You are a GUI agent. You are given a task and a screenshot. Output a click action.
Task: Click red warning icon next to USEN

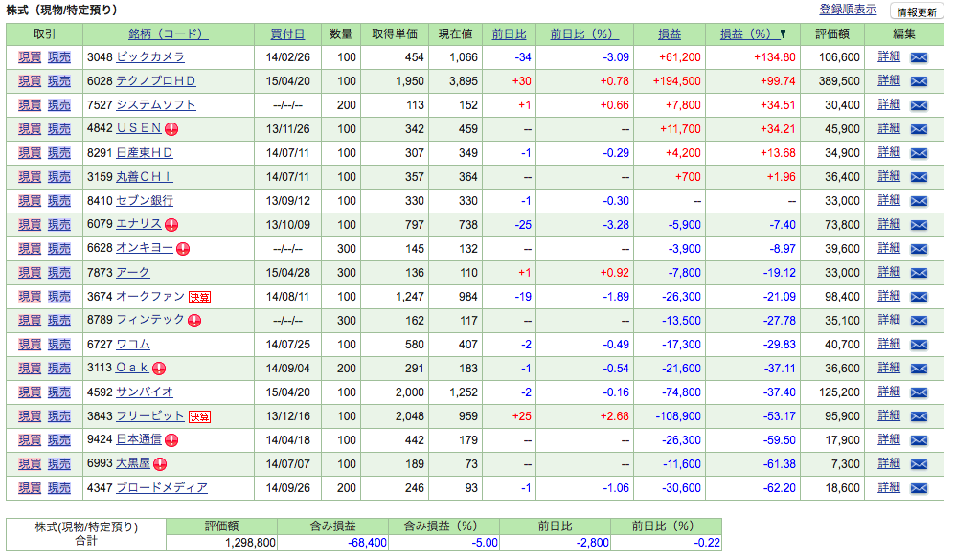(x=171, y=129)
